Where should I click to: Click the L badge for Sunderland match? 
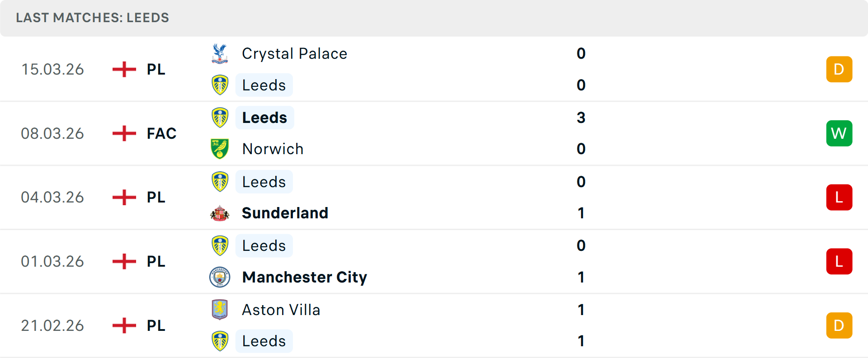click(x=839, y=198)
